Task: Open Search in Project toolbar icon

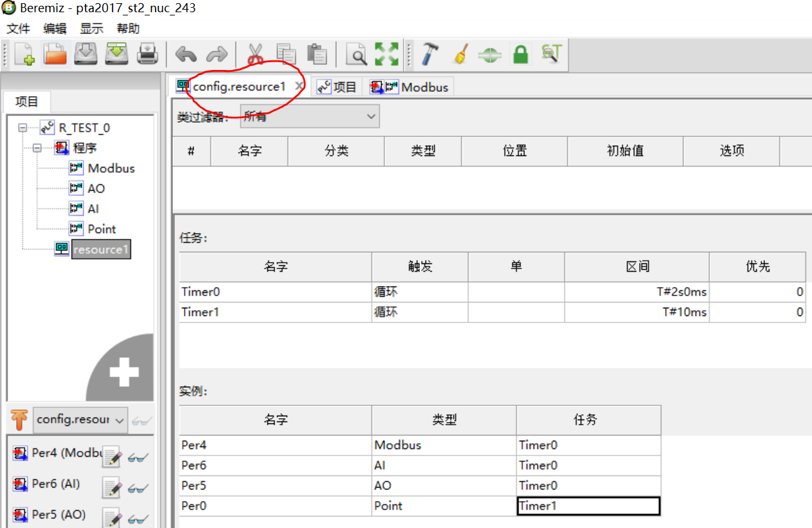Action: 357,54
